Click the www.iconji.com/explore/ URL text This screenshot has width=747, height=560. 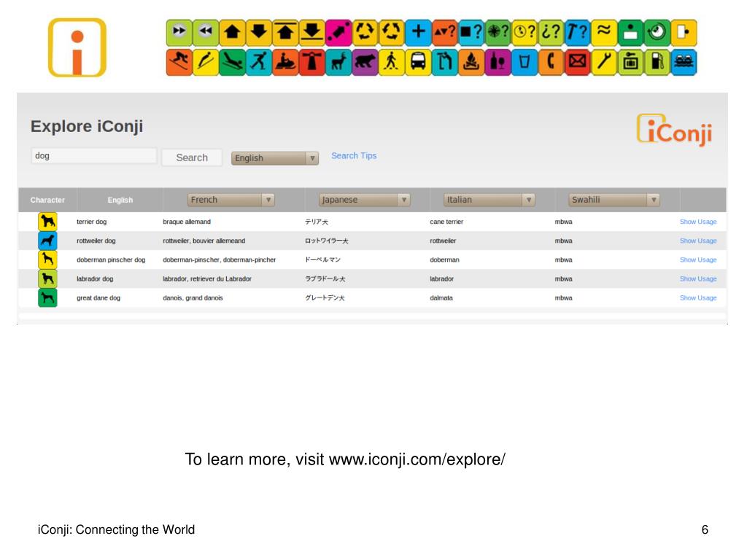tap(417, 459)
